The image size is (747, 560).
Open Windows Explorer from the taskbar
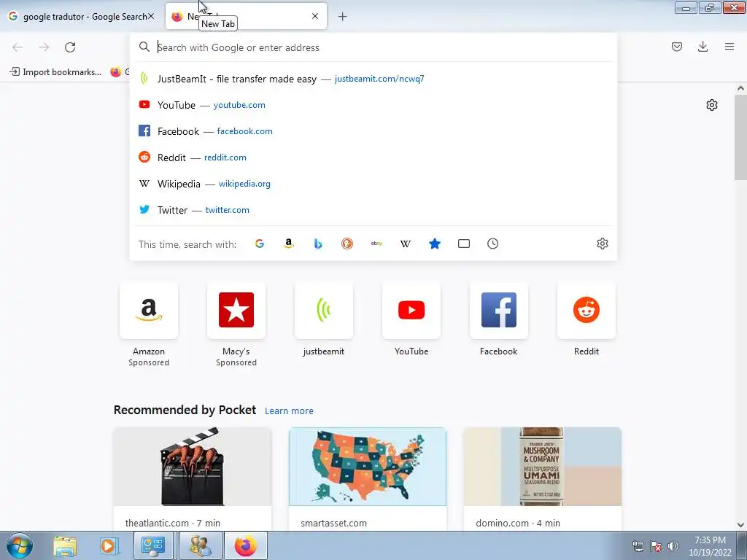[x=65, y=546]
